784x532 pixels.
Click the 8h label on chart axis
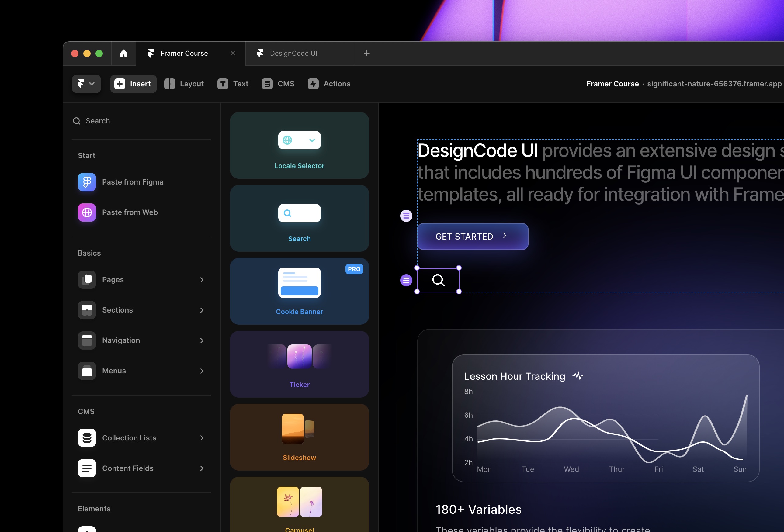point(468,392)
